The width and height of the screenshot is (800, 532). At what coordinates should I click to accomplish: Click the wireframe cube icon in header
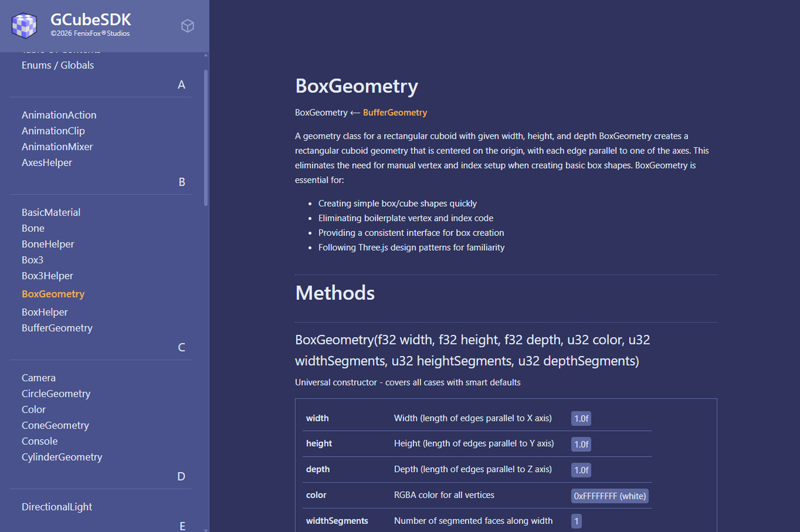[188, 25]
